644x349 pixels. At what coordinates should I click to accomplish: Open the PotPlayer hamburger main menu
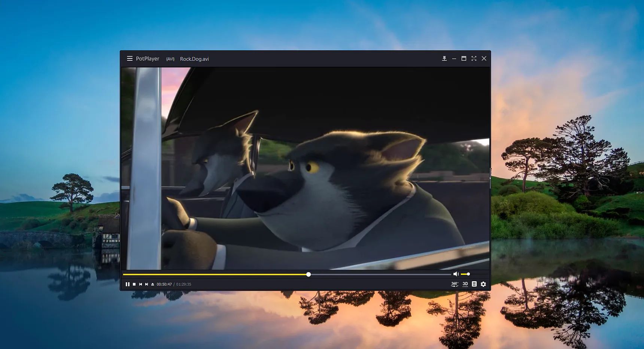[x=130, y=58]
